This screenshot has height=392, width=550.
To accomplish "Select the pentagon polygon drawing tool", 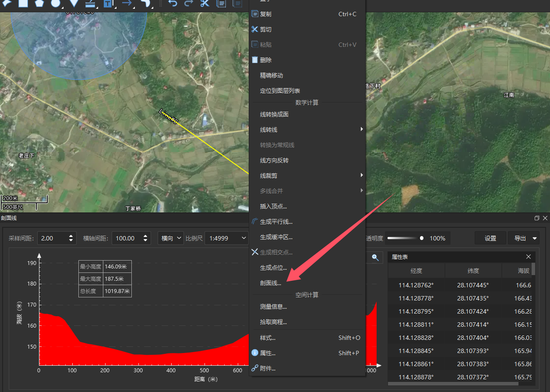I will (x=39, y=4).
